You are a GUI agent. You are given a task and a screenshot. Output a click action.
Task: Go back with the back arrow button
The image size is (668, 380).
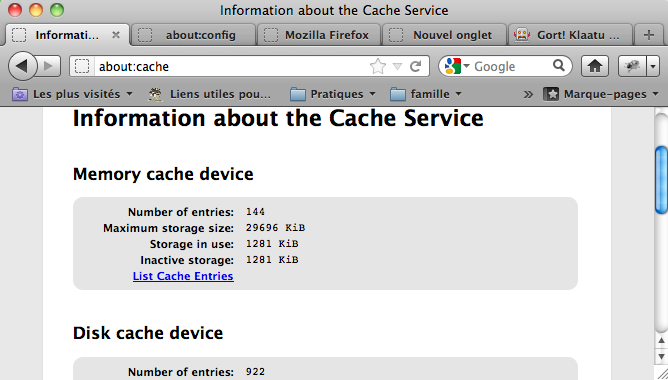point(22,66)
